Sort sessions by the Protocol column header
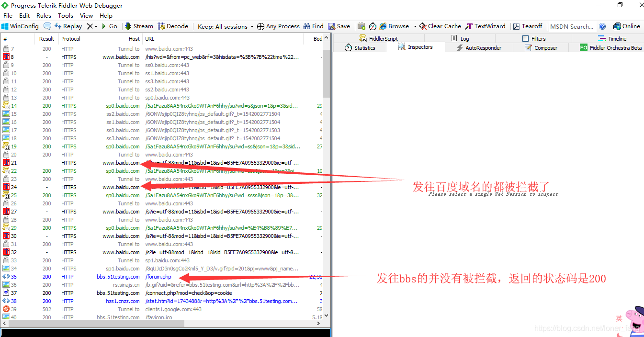This screenshot has height=337, width=644. (71, 39)
